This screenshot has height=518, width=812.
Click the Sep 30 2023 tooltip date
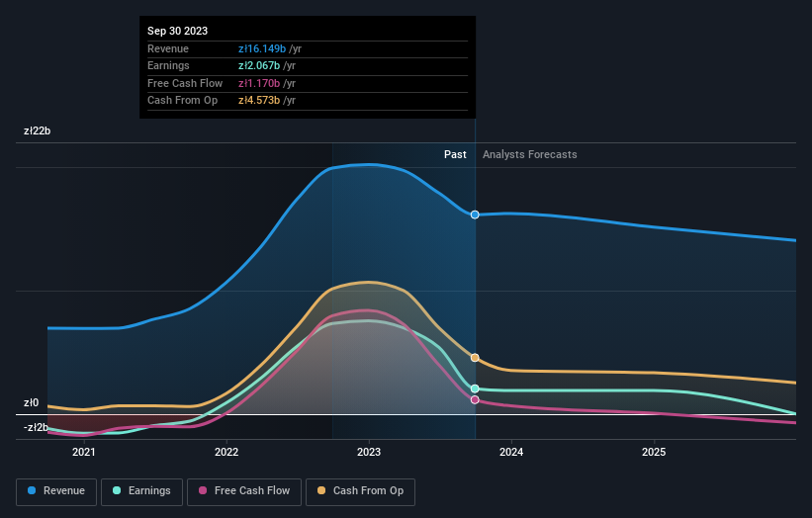point(178,31)
